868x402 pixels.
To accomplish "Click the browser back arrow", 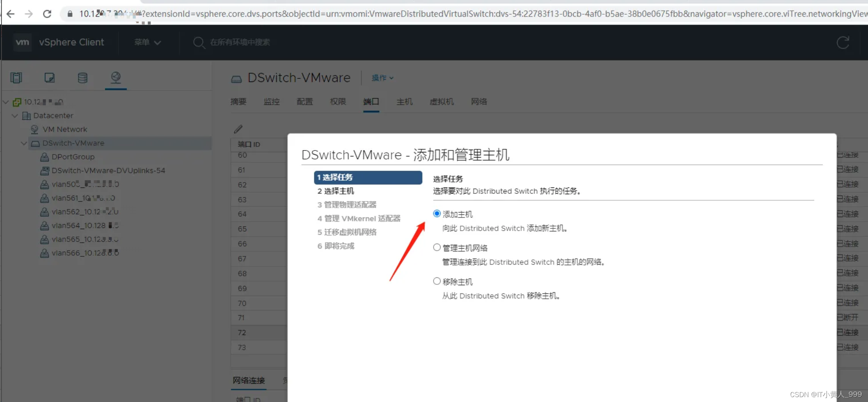I will click(x=10, y=14).
